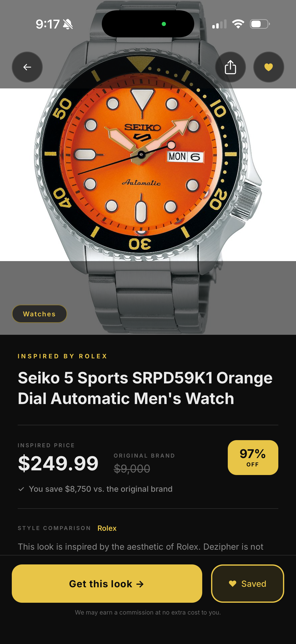Tap the back arrow button
Screen dimensions: 296x644
pyautogui.click(x=27, y=67)
